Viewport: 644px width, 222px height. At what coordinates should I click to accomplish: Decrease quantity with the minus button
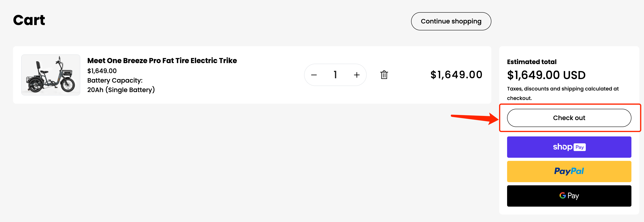click(x=314, y=75)
